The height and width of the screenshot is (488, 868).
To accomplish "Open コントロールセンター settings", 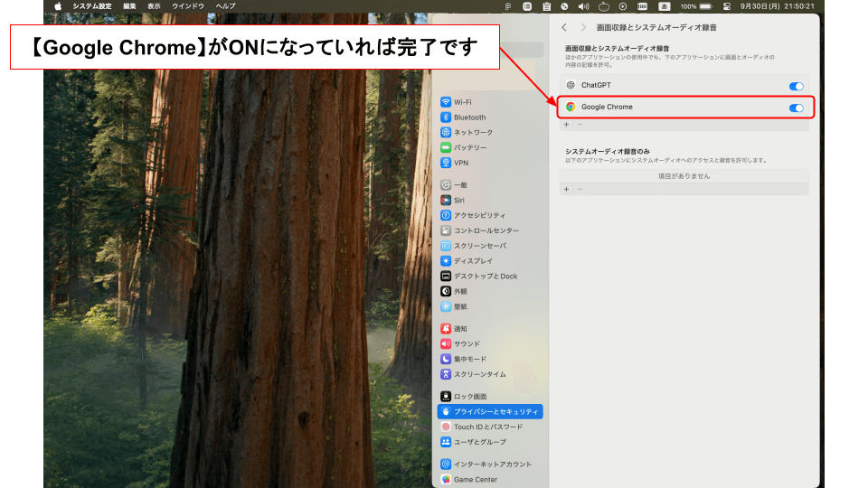I will click(x=486, y=230).
